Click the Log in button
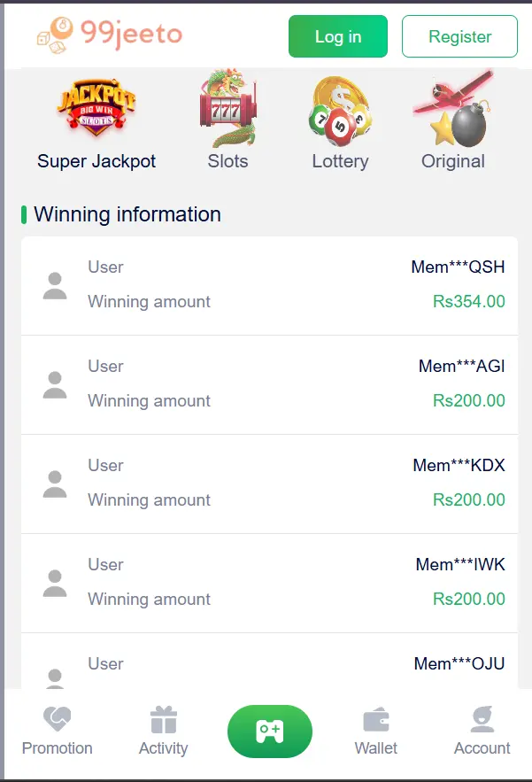Screen dimensions: 532x782 pos(338,36)
